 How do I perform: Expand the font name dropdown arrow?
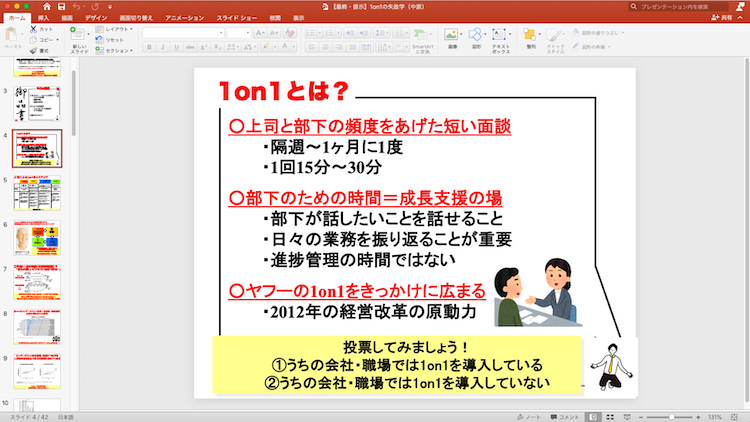point(221,33)
